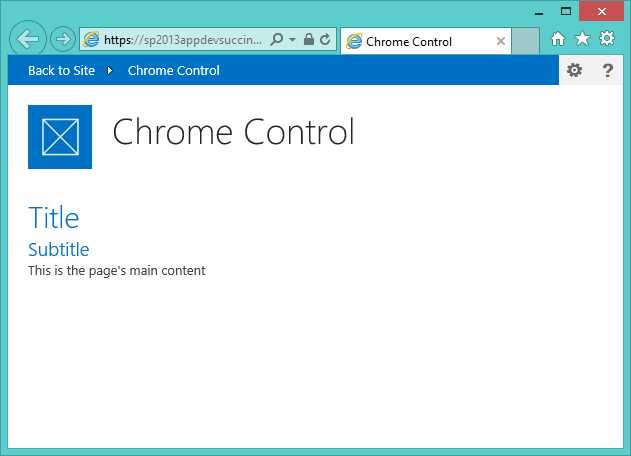
Task: Click the 'Subtitle' heading text
Action: (x=59, y=250)
